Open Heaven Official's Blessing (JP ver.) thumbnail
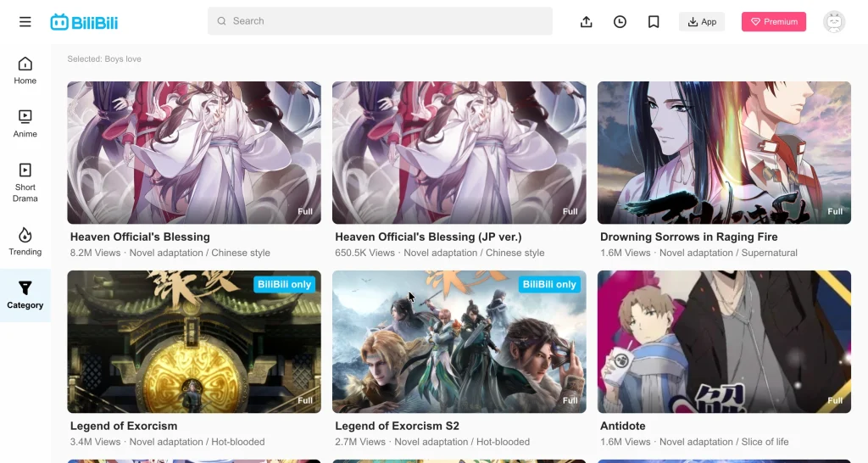This screenshot has width=868, height=463. point(459,153)
